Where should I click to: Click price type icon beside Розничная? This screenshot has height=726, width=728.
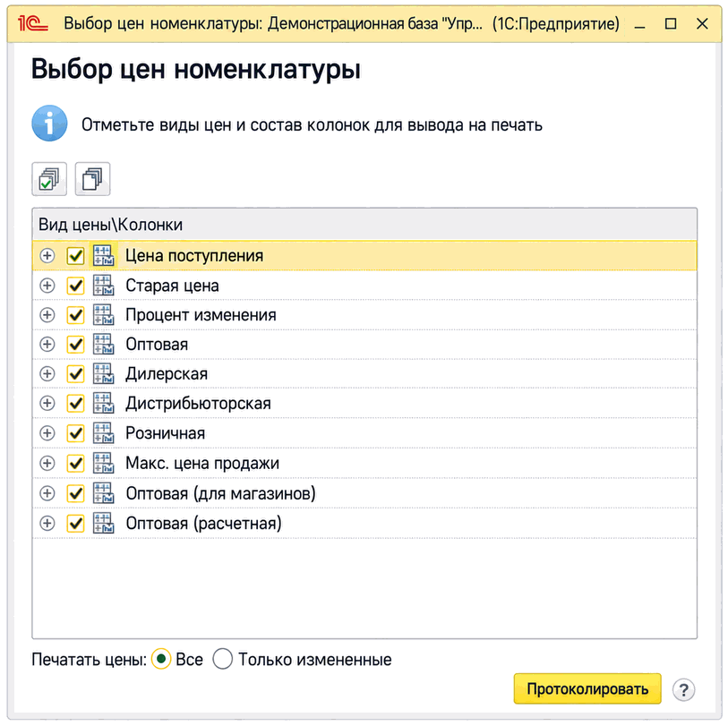(103, 433)
